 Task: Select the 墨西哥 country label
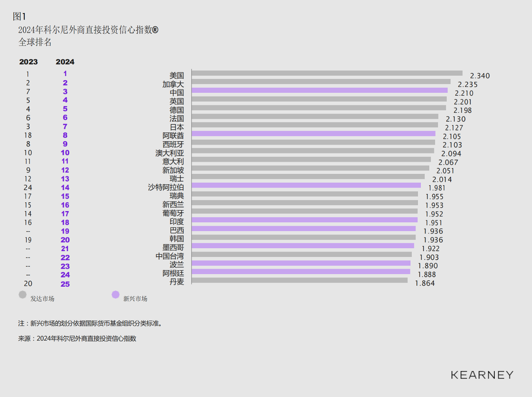coord(173,247)
